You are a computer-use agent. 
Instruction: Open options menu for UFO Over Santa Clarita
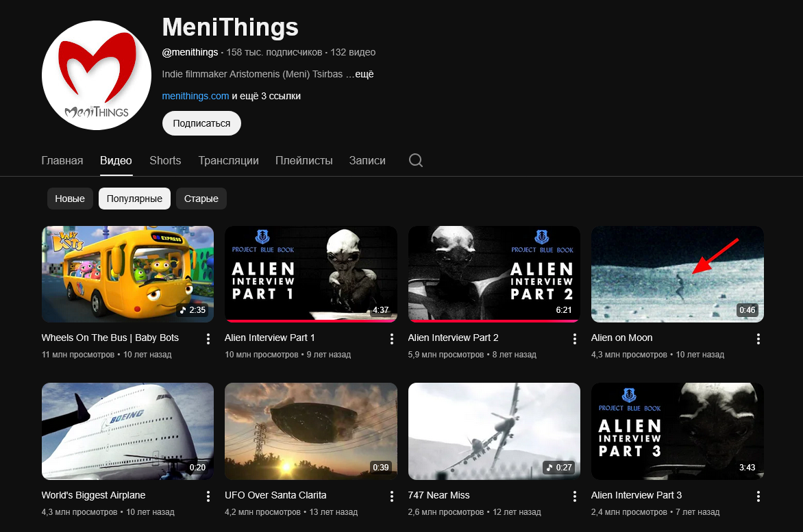point(391,496)
